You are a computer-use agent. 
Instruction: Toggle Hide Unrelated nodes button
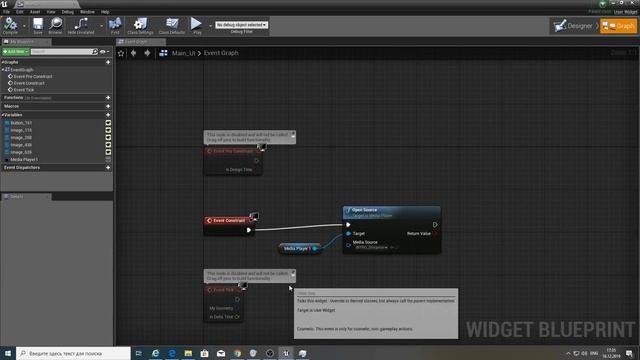(80, 26)
